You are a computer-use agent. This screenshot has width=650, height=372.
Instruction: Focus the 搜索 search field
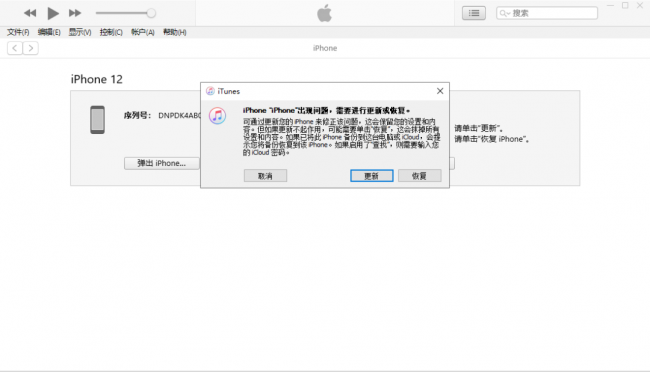point(547,13)
